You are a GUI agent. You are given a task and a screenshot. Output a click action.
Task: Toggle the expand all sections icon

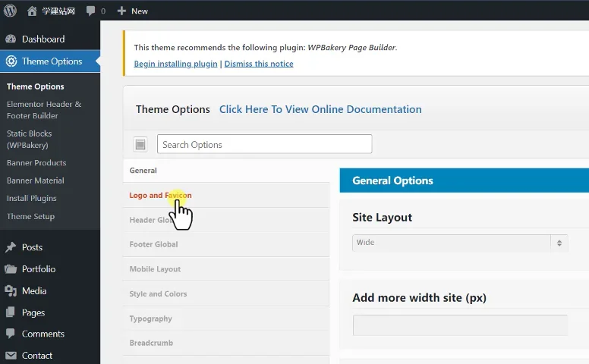(x=140, y=144)
